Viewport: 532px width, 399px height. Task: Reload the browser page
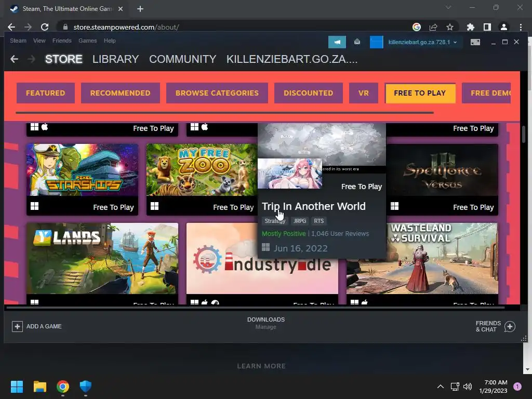(45, 27)
